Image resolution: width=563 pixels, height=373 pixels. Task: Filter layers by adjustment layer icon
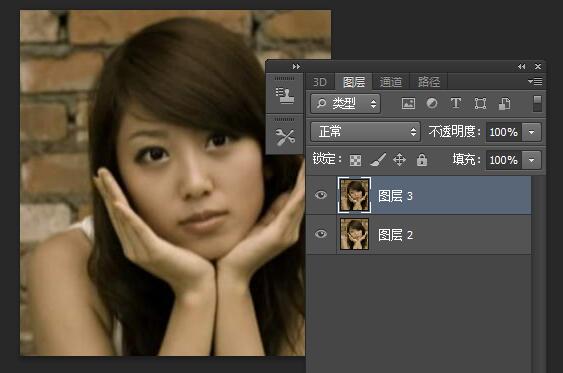(x=432, y=103)
